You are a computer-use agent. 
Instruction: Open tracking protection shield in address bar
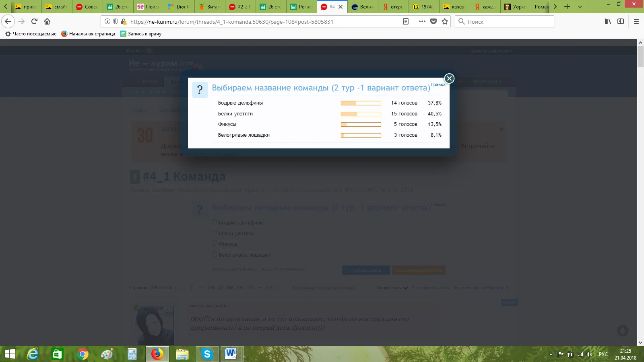116,21
